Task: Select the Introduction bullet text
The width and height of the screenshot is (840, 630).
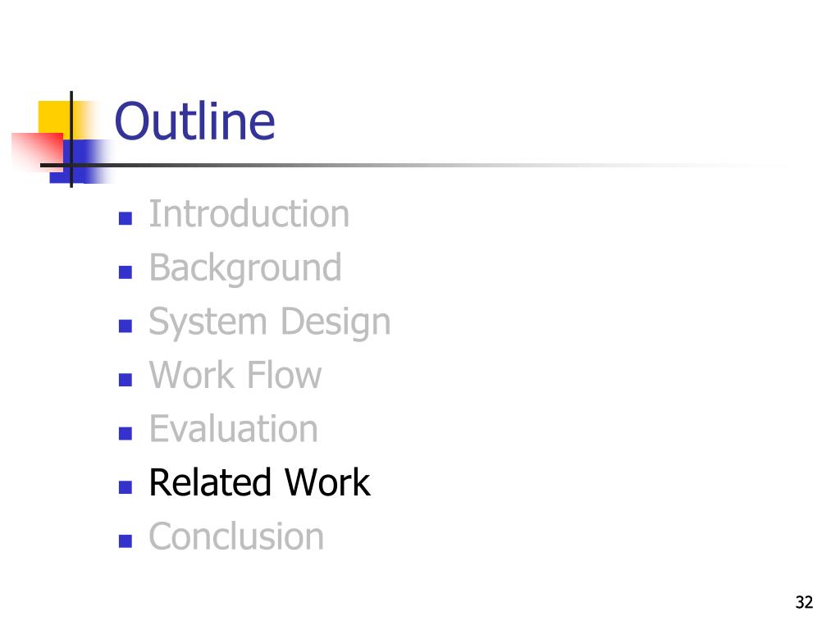Action: point(249,214)
